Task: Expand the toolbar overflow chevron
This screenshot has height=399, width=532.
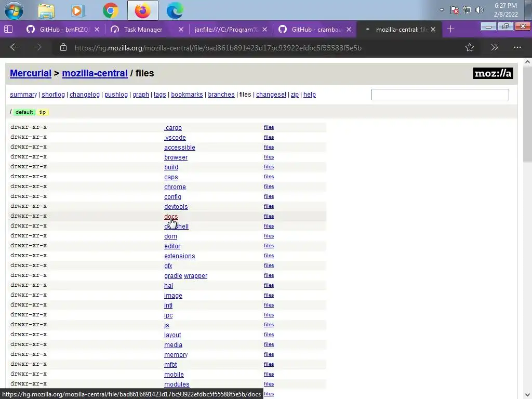Action: (x=495, y=47)
